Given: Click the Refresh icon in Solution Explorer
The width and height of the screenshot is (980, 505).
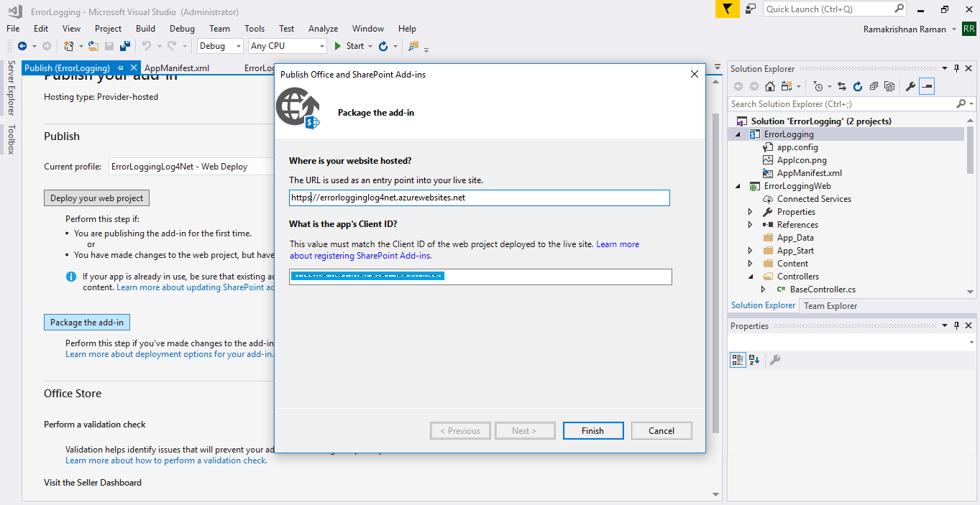Looking at the screenshot, I should 858,86.
